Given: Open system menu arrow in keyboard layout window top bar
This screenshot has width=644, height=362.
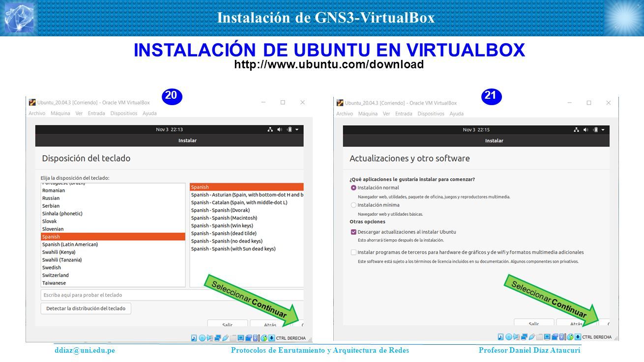Looking at the screenshot, I should [x=296, y=130].
